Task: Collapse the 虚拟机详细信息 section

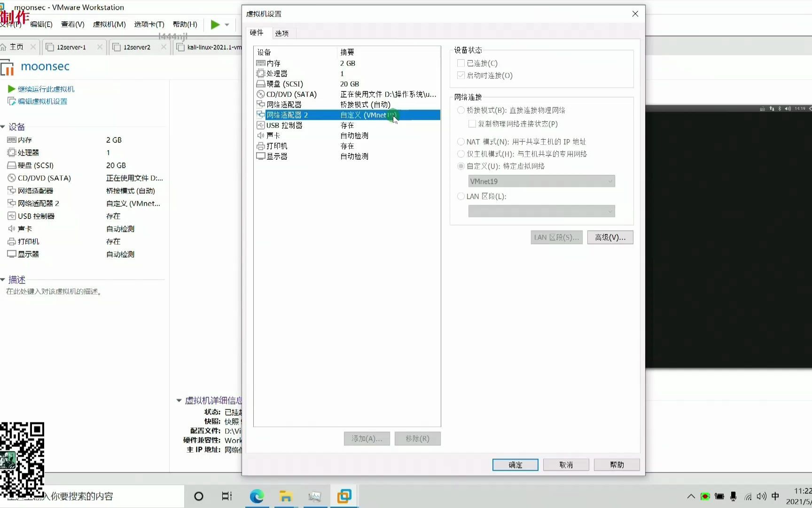Action: point(179,401)
